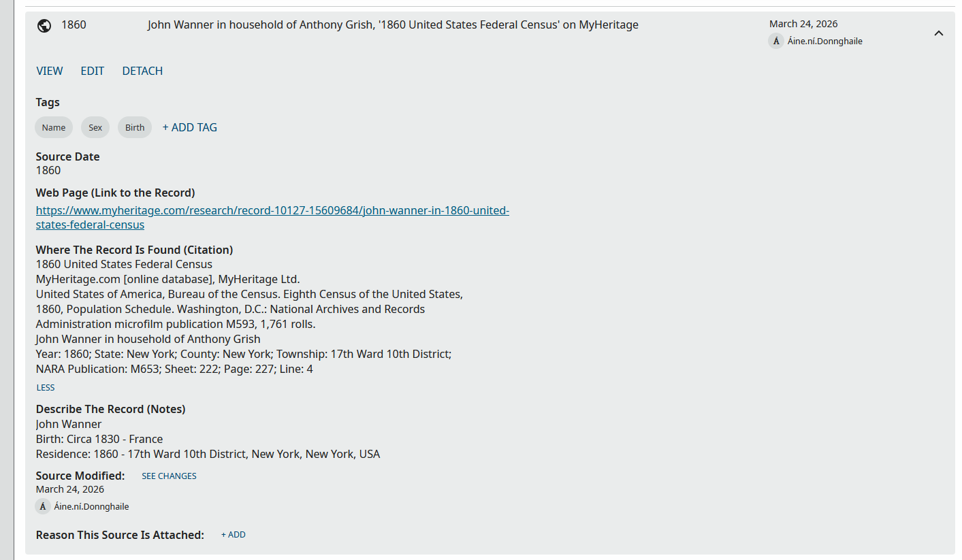Screen dimensions: 962x560
Task: Choose EDIT for the 1860 census source
Action: 93,71
